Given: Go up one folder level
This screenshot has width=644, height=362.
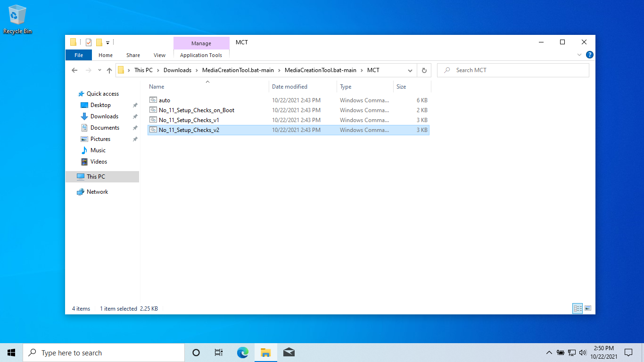Looking at the screenshot, I should [109, 70].
